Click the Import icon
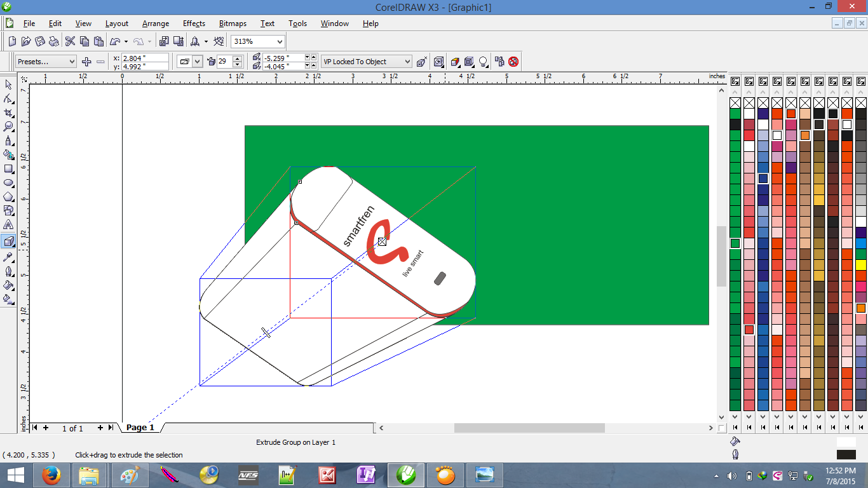The height and width of the screenshot is (488, 868). [x=164, y=41]
